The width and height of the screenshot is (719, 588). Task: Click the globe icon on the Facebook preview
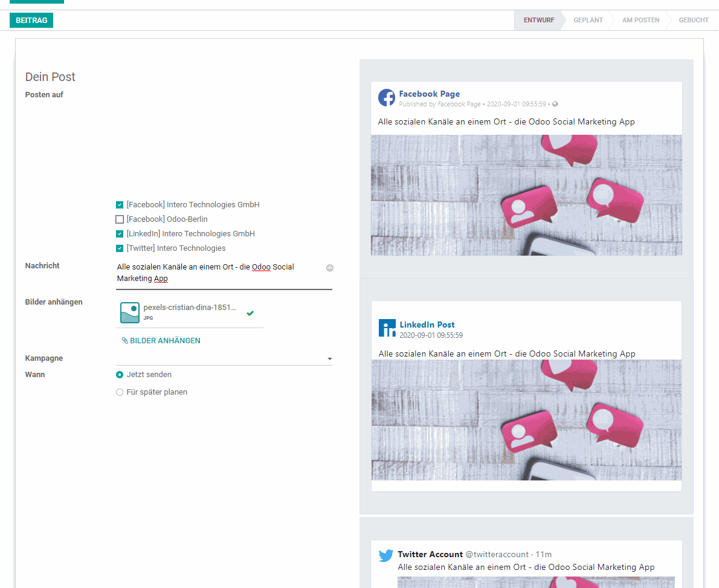tap(555, 104)
